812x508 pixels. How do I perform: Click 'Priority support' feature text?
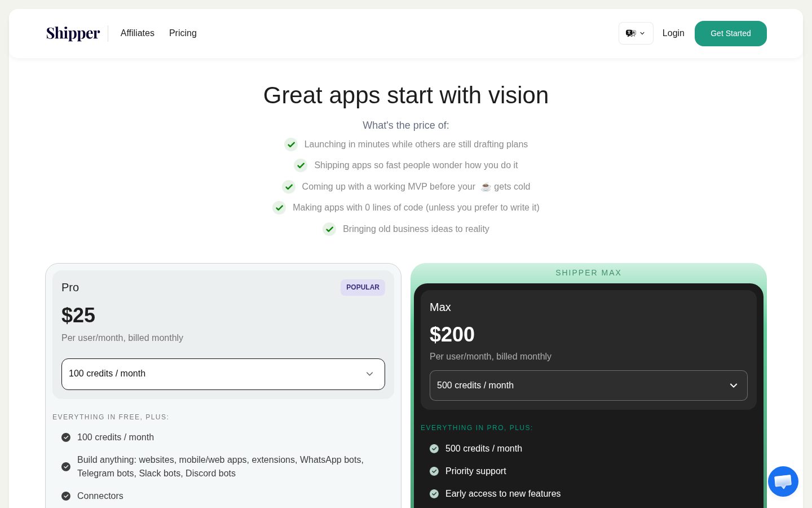[476, 471]
